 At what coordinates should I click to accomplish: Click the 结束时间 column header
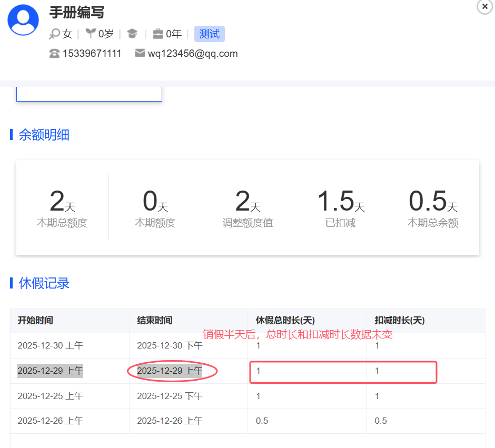point(155,321)
